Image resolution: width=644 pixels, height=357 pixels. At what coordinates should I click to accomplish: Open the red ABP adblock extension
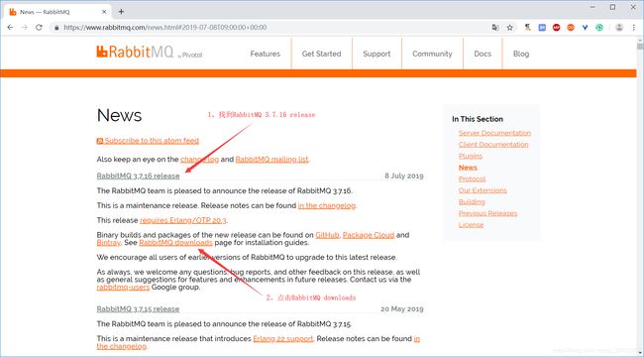point(556,28)
